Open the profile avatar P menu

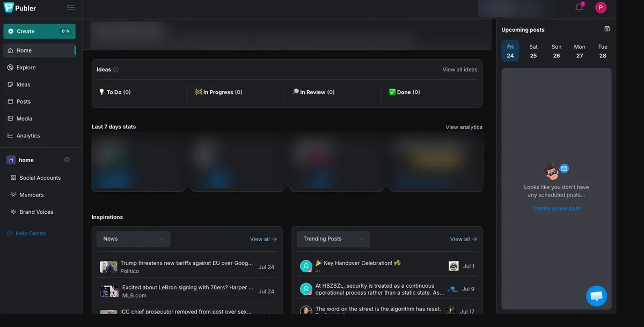pyautogui.click(x=601, y=8)
